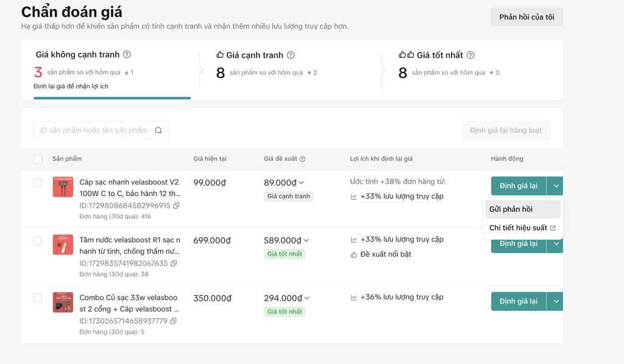Copy product ID 1729808684582996915
Screen dimensions: 624x364
pyautogui.click(x=176, y=206)
